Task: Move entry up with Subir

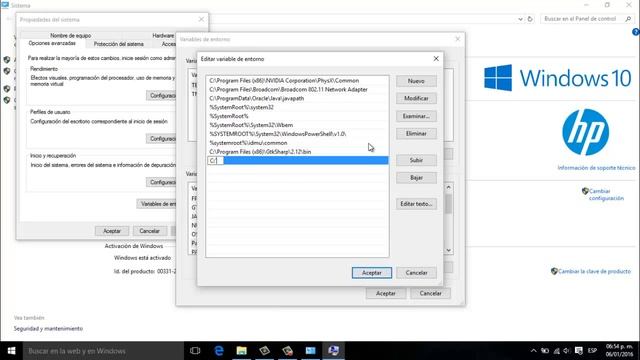Action: tap(416, 160)
